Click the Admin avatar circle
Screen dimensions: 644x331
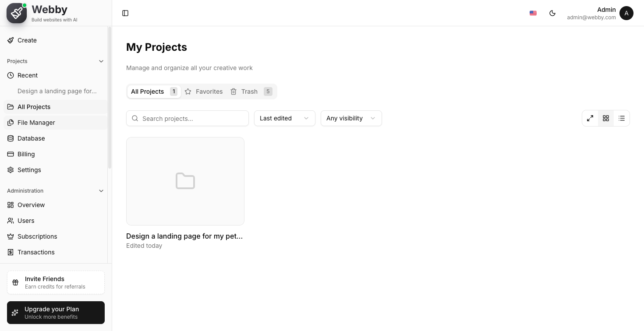click(626, 13)
